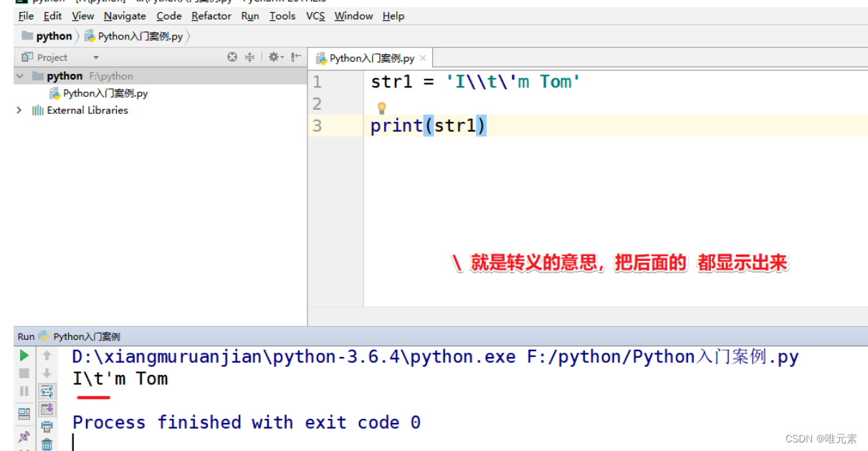Image resolution: width=868 pixels, height=451 pixels.
Task: Click line number 1 in gutter
Action: (317, 82)
